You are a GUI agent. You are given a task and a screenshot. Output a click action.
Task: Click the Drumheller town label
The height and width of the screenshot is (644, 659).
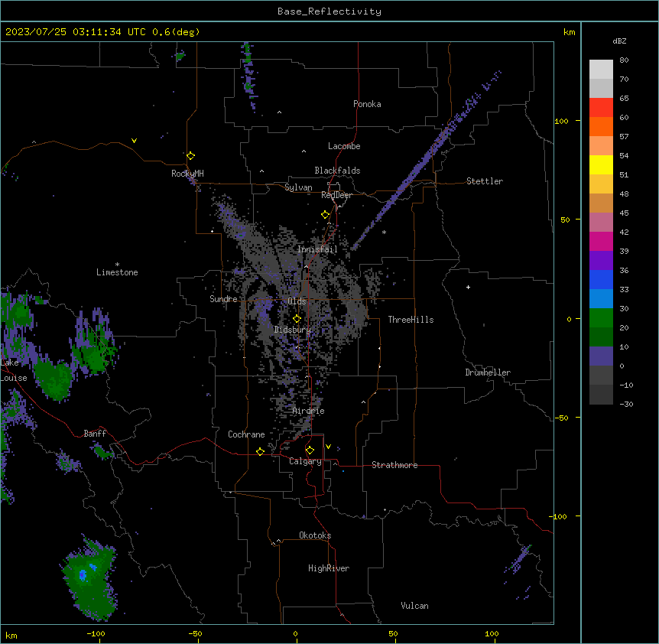[488, 372]
